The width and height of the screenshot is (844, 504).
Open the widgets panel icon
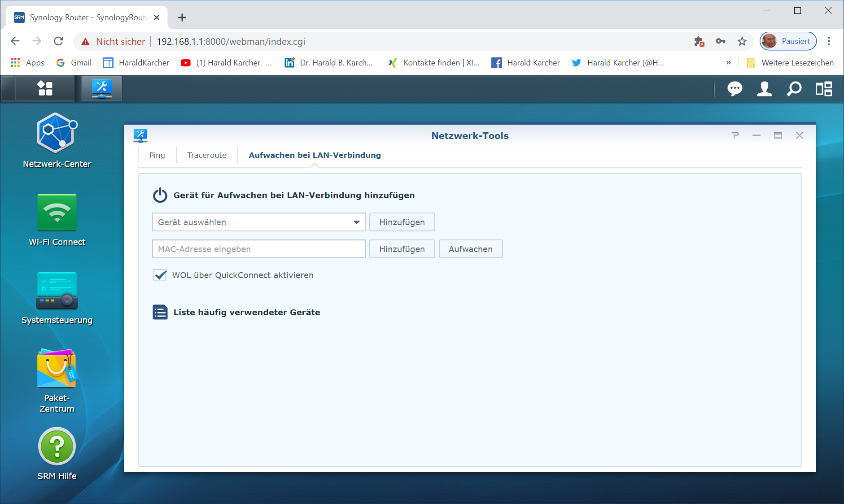coord(823,89)
